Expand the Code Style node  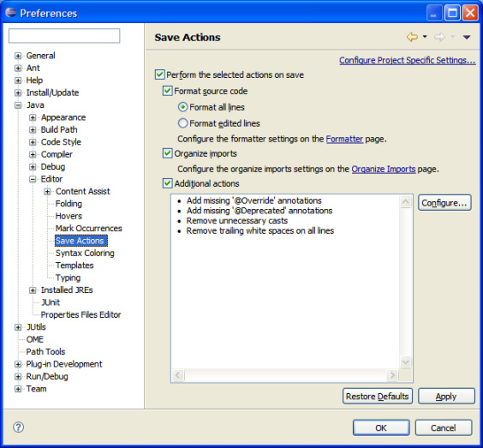[33, 142]
